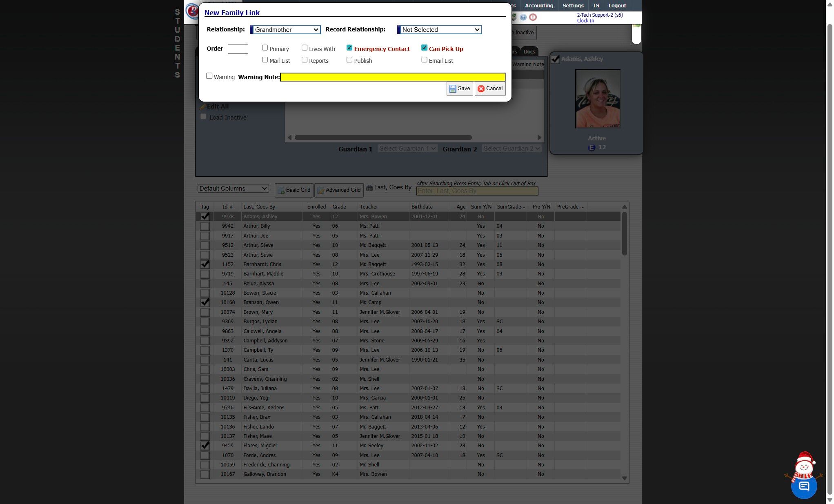This screenshot has height=504, width=834.
Task: Click the red X cancel icon
Action: point(481,89)
